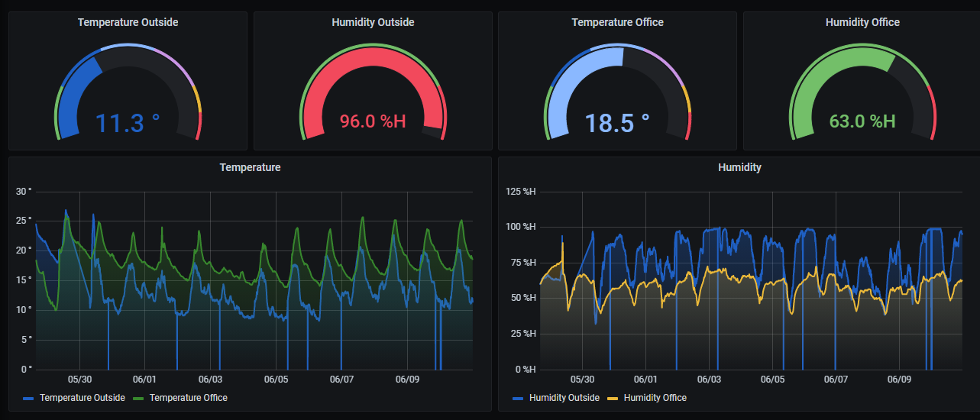Image resolution: width=980 pixels, height=420 pixels.
Task: Toggle the Temperature Office legend series
Action: (189, 397)
